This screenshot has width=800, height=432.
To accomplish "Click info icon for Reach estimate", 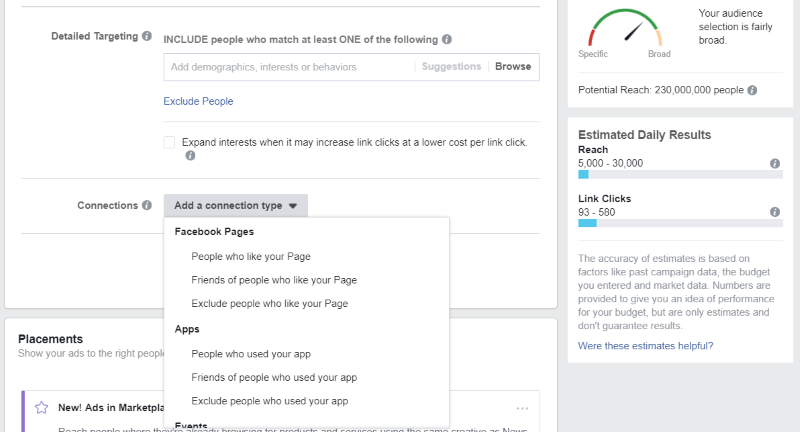I will point(775,163).
